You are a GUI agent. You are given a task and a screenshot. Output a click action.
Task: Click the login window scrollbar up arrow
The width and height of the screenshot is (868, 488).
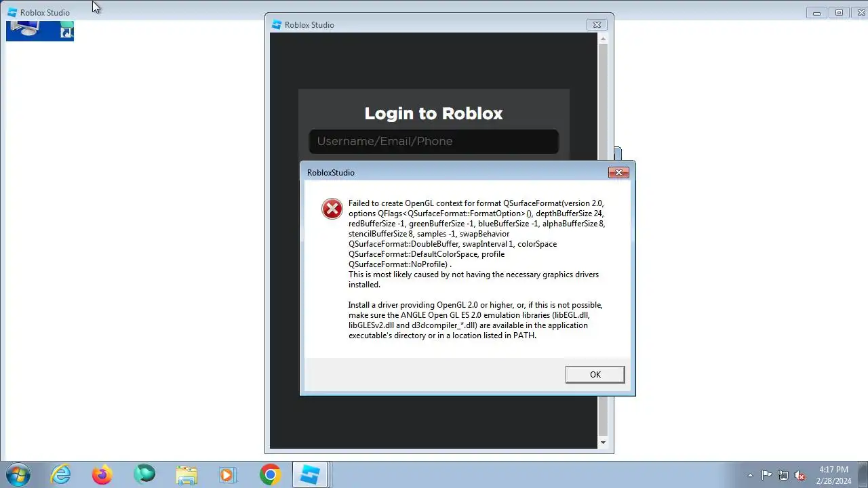tap(603, 39)
